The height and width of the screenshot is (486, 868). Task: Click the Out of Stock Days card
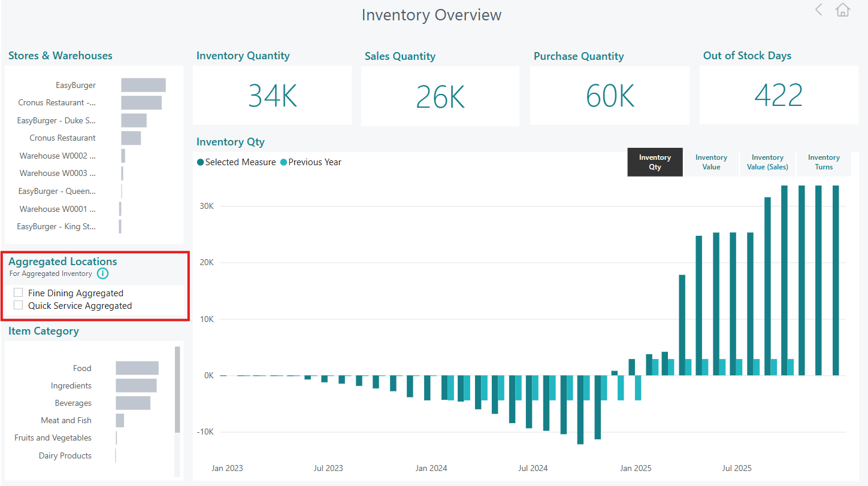pos(778,96)
